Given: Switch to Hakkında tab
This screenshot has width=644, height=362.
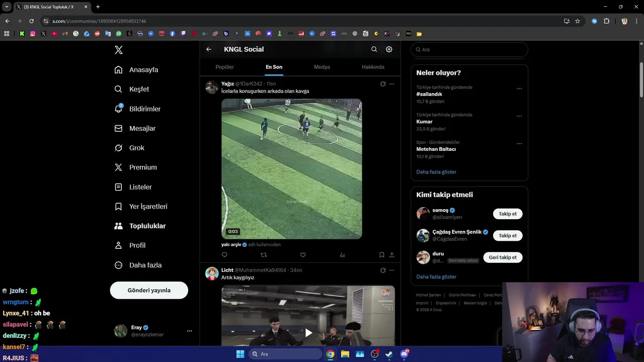Looking at the screenshot, I should coord(373,67).
